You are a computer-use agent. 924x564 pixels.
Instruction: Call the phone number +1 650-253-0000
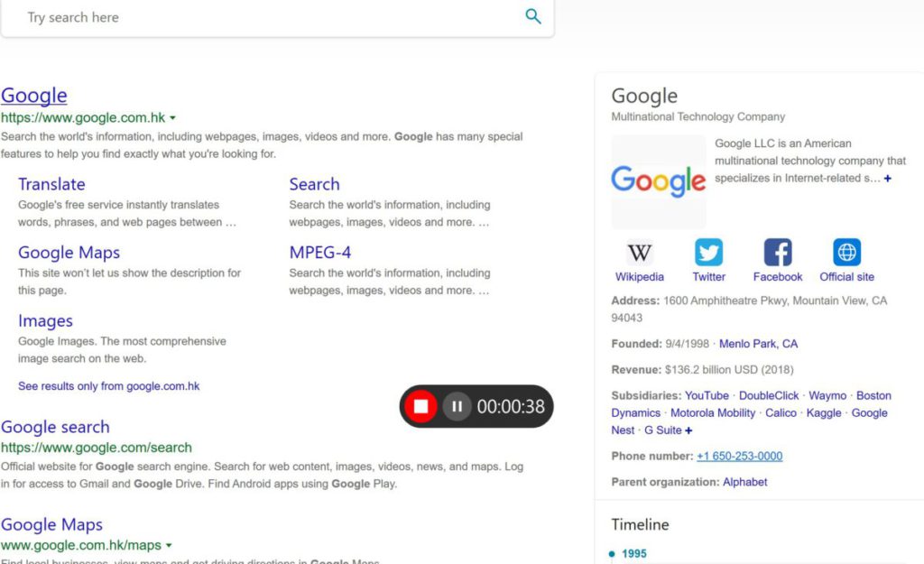pyautogui.click(x=740, y=456)
